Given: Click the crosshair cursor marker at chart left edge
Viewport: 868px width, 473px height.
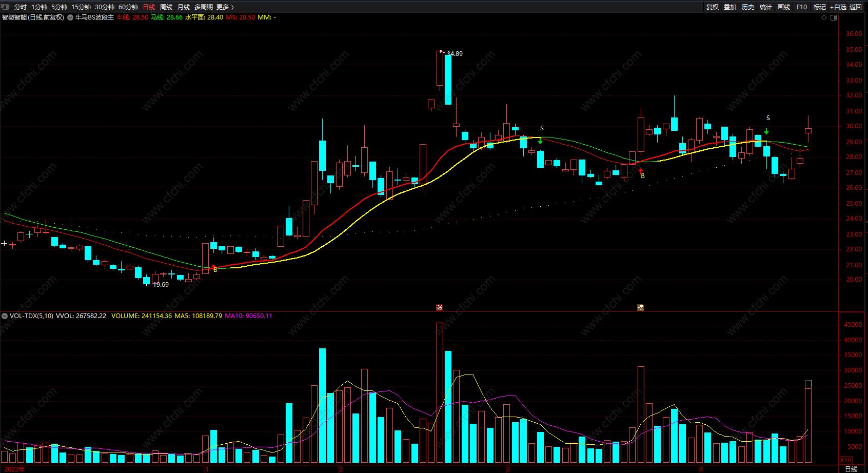Looking at the screenshot, I should pyautogui.click(x=4, y=243).
